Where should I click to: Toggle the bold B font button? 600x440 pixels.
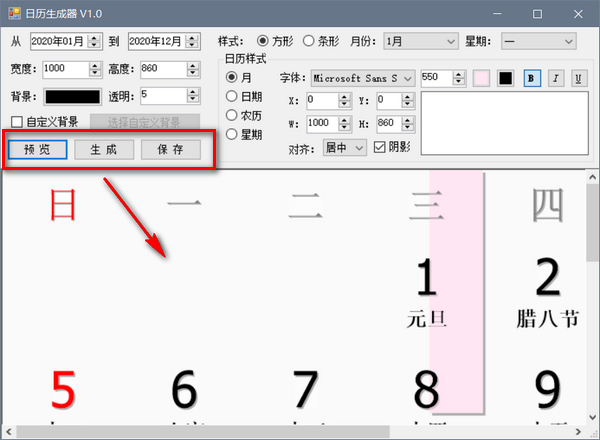coord(532,78)
